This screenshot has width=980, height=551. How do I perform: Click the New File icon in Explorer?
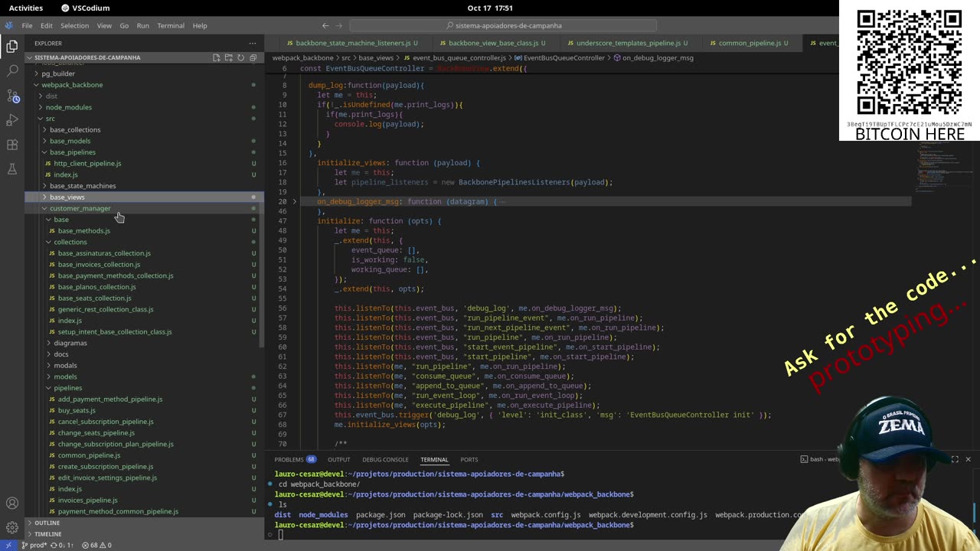coord(217,57)
